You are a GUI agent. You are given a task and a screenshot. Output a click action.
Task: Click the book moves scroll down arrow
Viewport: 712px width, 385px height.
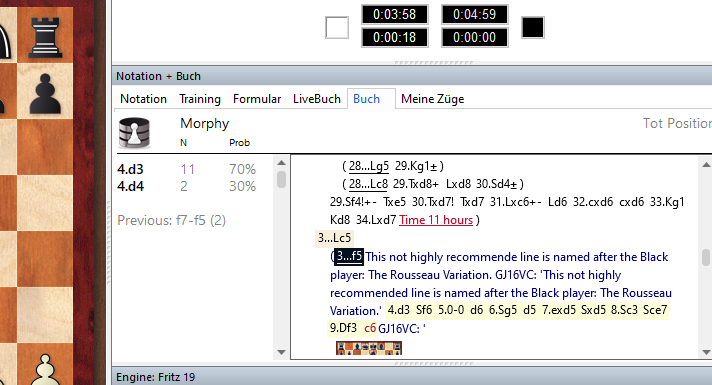(282, 352)
